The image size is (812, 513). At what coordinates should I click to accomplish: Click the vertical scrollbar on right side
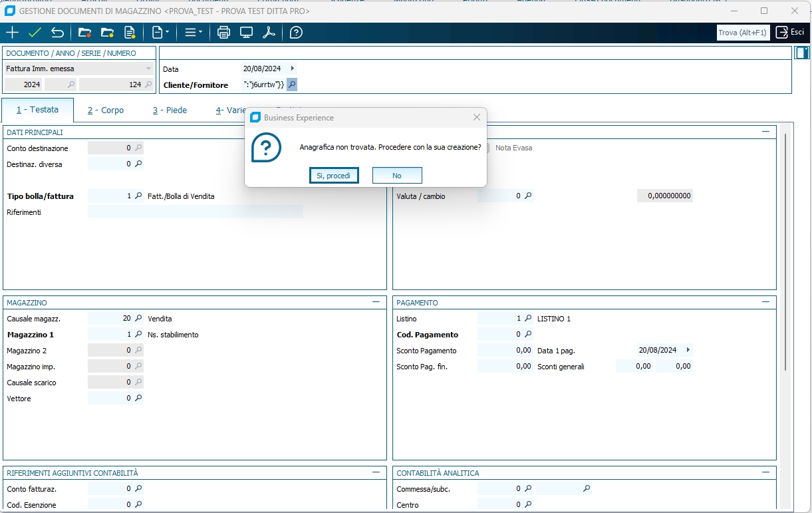pyautogui.click(x=785, y=253)
